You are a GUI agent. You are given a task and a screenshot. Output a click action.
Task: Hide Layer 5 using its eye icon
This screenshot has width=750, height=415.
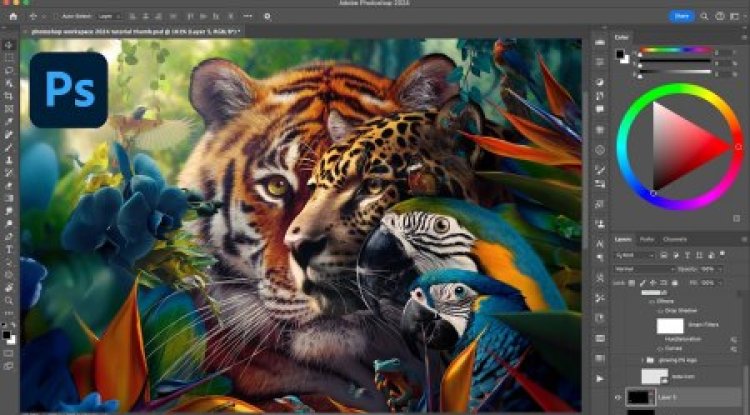[619, 397]
